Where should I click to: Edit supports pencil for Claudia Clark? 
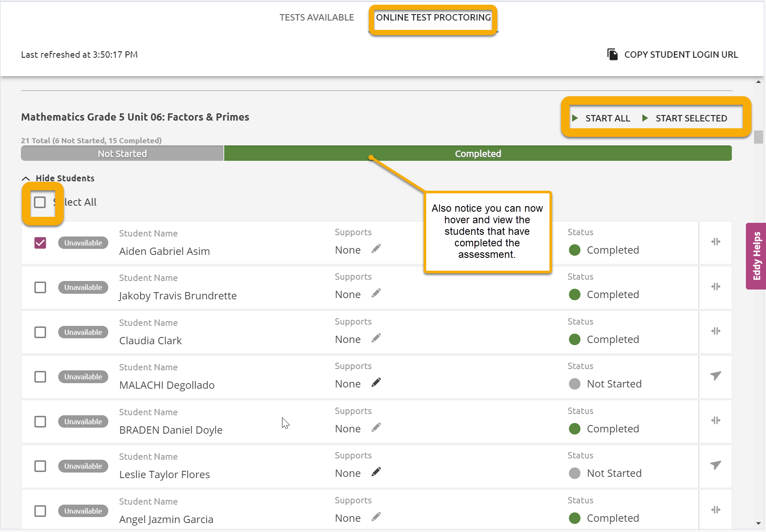376,338
